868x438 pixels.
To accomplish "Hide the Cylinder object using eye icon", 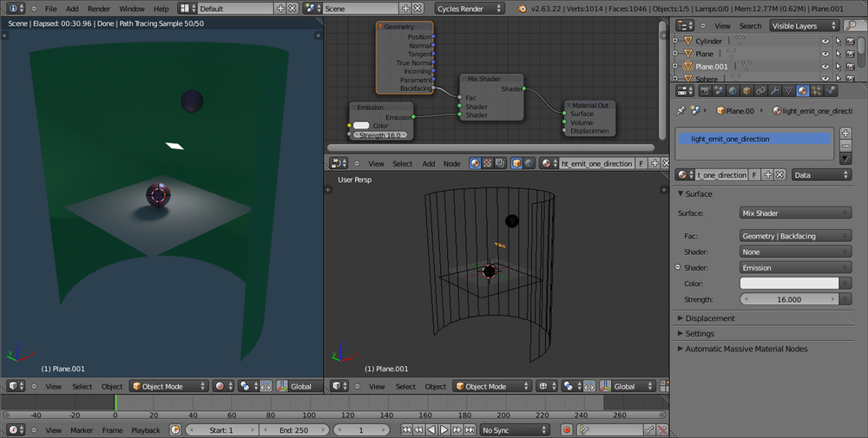I will pyautogui.click(x=825, y=41).
